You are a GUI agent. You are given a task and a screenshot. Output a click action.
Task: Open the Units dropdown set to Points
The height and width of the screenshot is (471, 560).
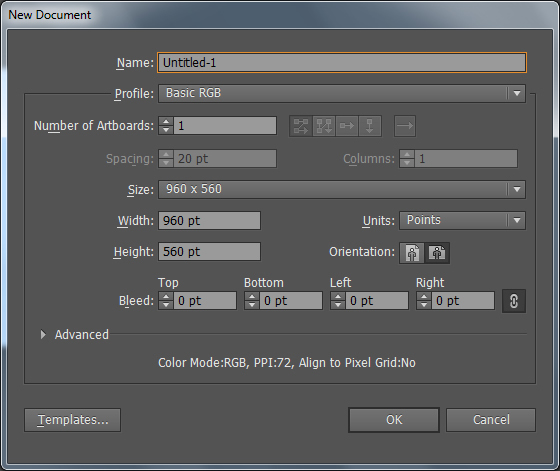462,220
